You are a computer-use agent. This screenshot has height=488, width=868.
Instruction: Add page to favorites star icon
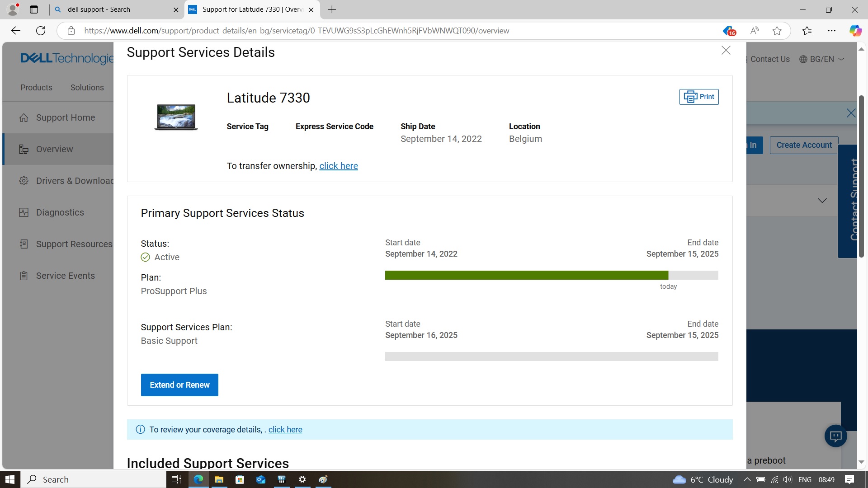click(x=777, y=31)
